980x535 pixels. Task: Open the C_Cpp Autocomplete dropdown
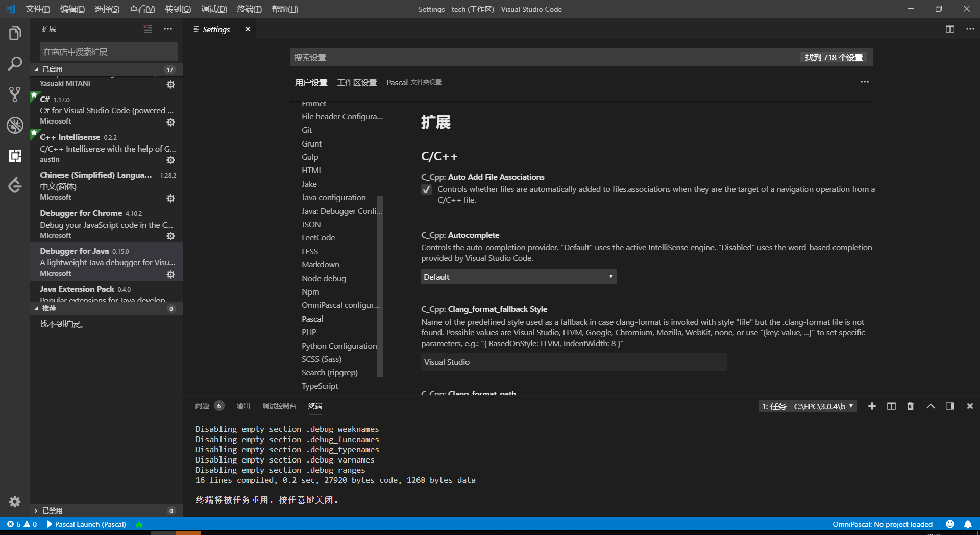[518, 276]
